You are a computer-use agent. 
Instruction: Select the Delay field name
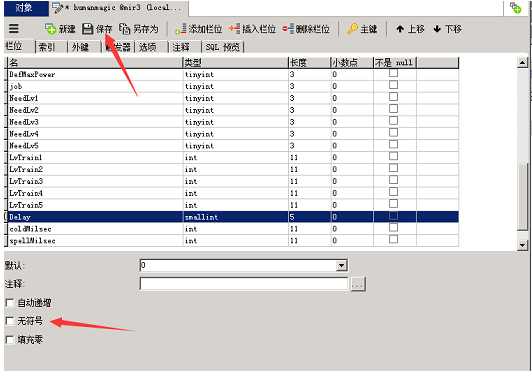[x=20, y=217]
